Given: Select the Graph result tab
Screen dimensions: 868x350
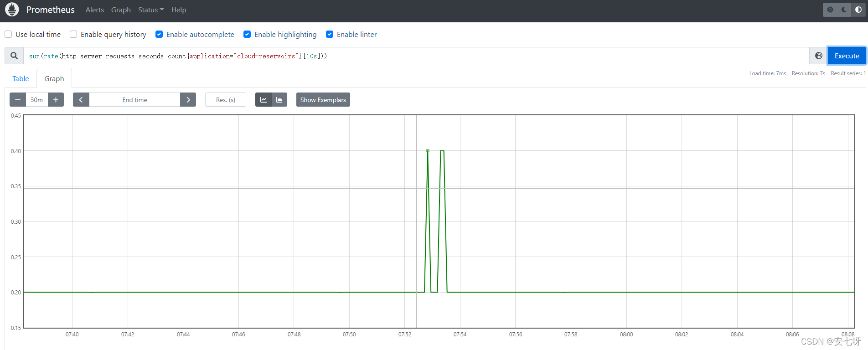Looking at the screenshot, I should coord(54,78).
